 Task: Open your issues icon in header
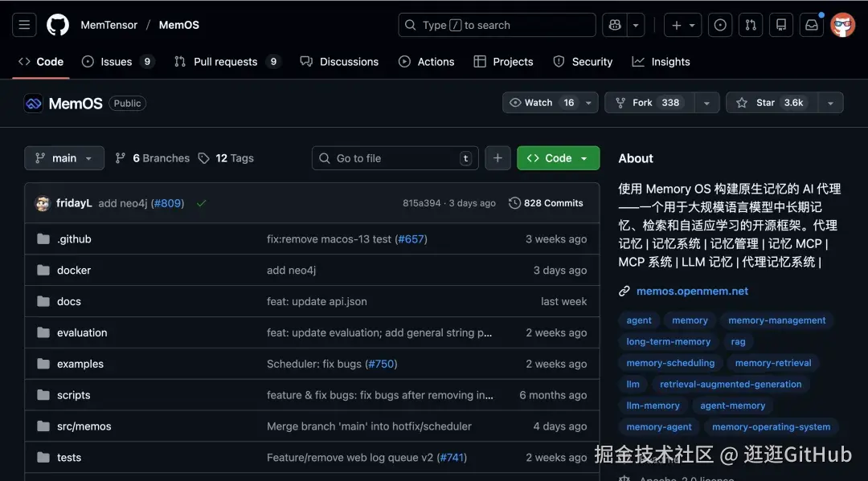click(x=720, y=25)
